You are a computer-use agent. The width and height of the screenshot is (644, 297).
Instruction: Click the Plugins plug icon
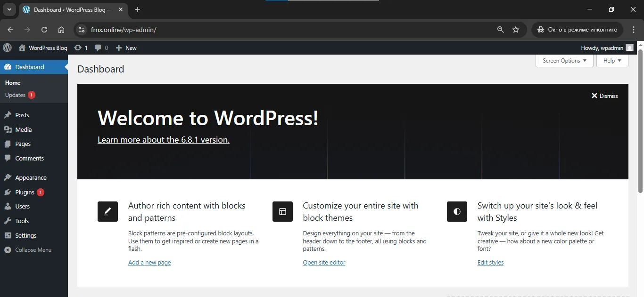tap(8, 192)
